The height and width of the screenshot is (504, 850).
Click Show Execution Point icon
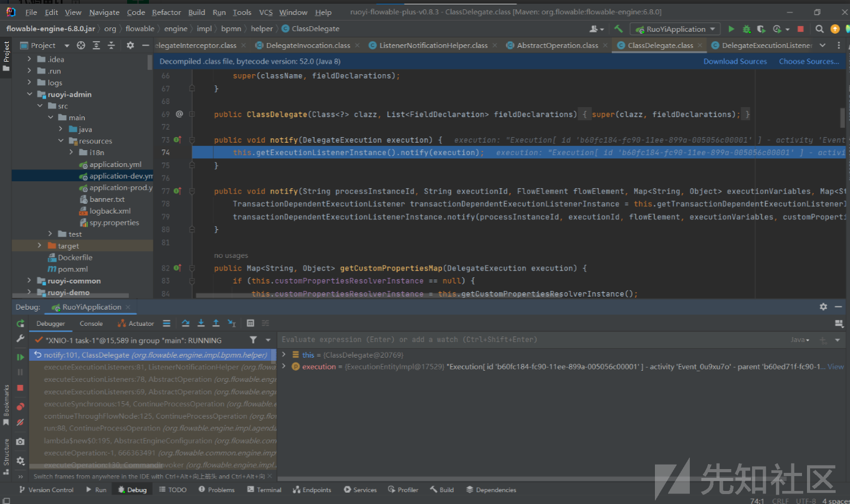point(166,323)
